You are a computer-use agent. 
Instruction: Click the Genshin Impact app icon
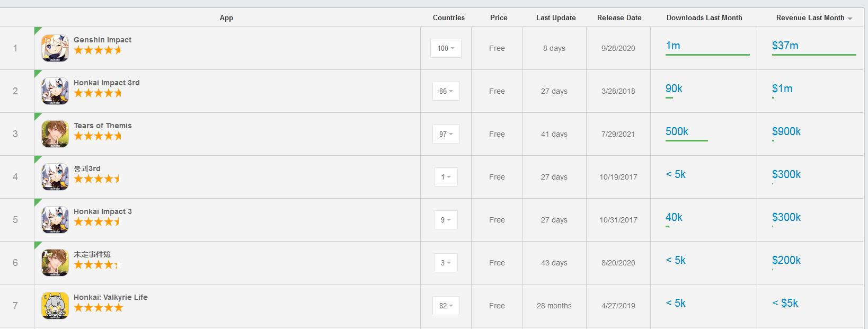click(x=55, y=48)
